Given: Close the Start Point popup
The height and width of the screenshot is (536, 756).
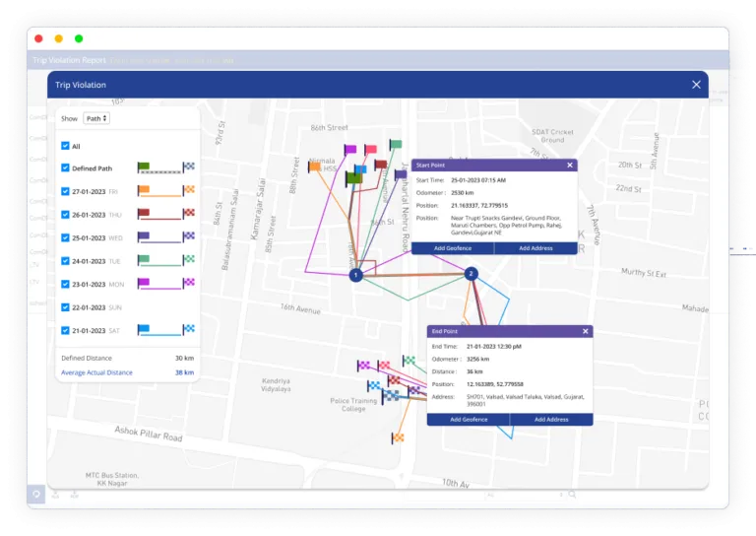Looking at the screenshot, I should [x=569, y=166].
